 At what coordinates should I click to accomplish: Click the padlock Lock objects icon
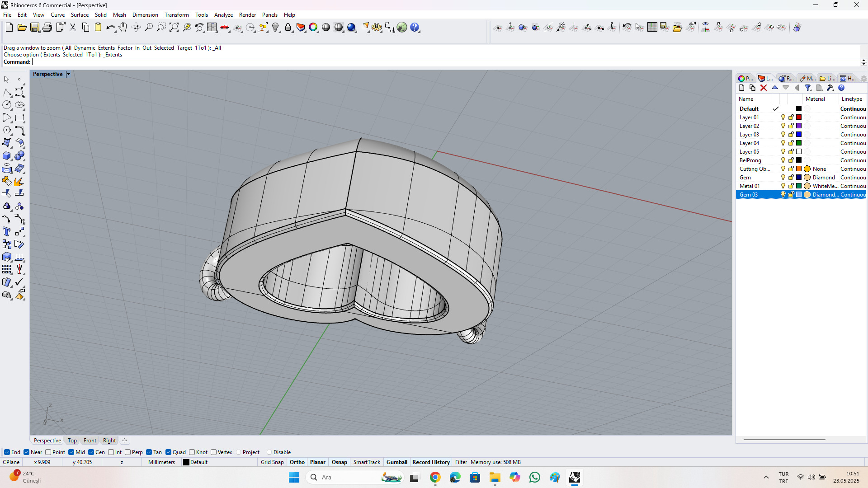tap(288, 28)
